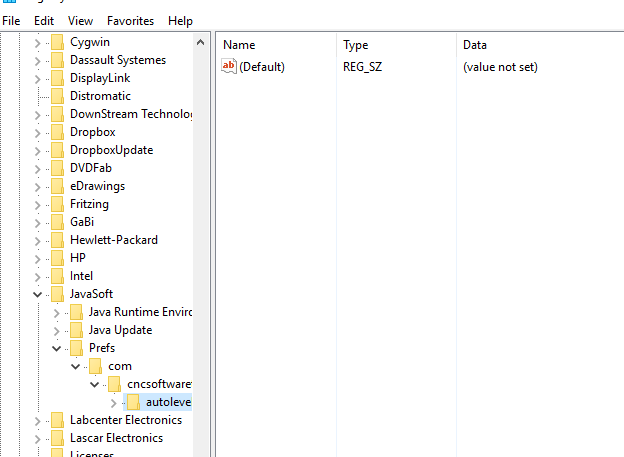Select the Fritzing folder icon
This screenshot has width=624, height=457.
click(56, 204)
